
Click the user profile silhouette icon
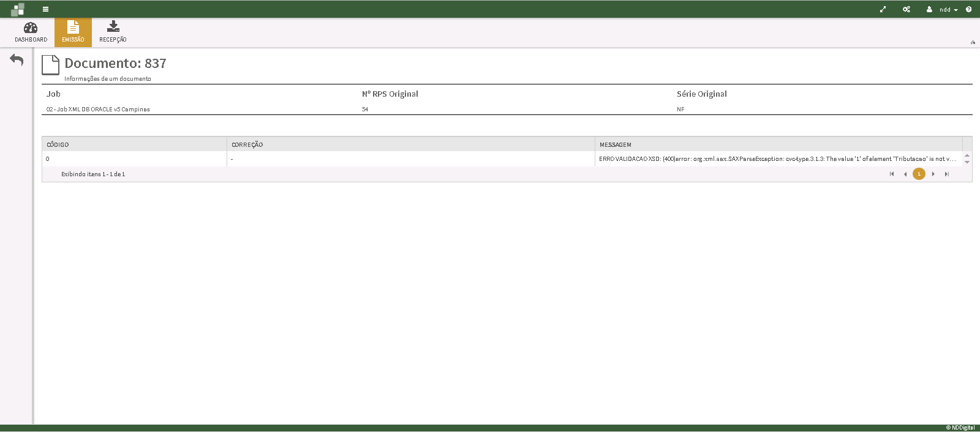[x=929, y=9]
